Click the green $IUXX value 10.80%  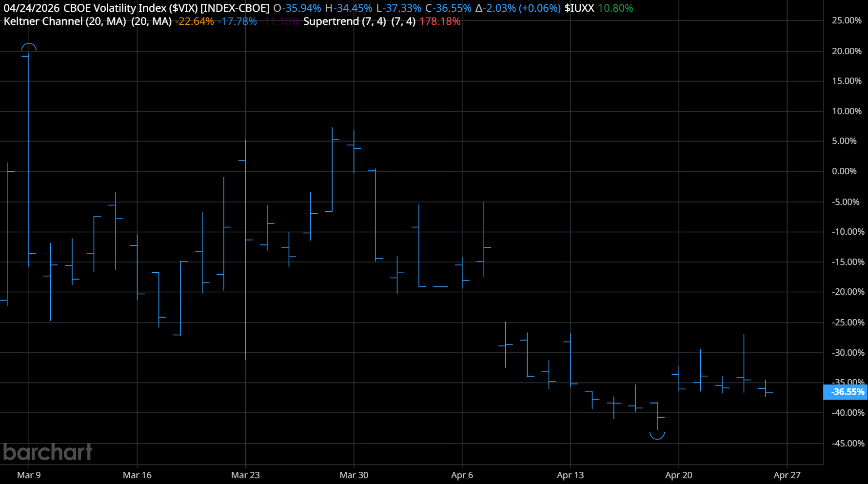tap(615, 8)
